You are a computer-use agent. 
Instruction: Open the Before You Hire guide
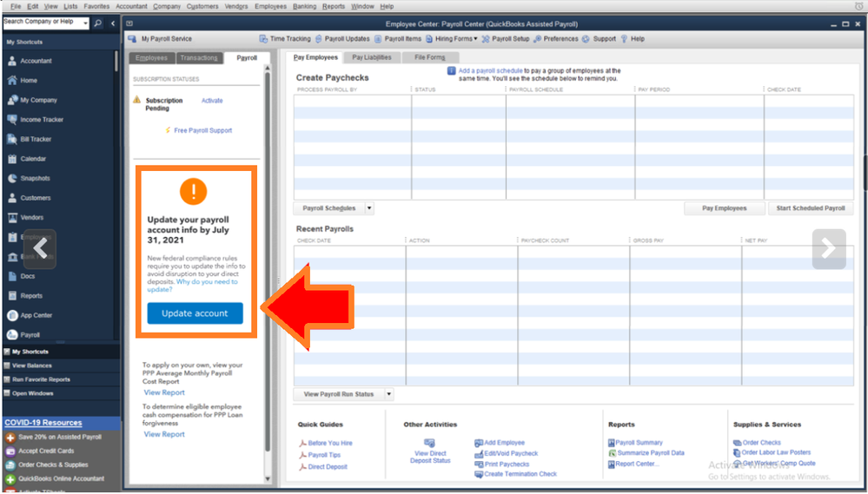[330, 443]
